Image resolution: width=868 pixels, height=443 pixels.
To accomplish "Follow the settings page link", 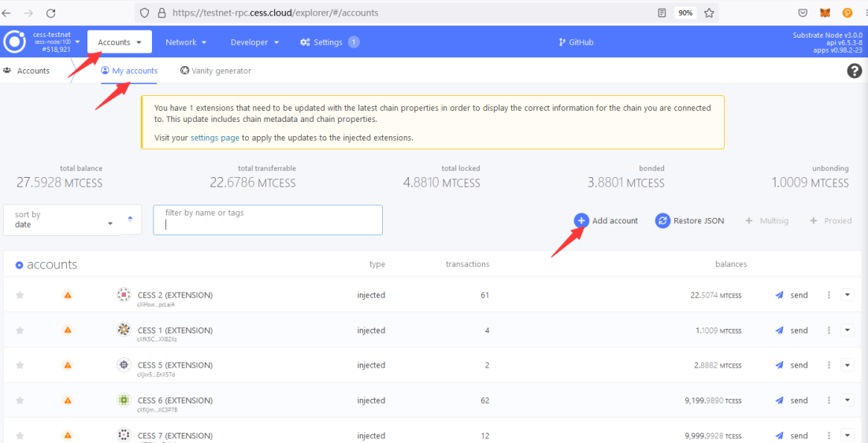I will click(x=215, y=138).
